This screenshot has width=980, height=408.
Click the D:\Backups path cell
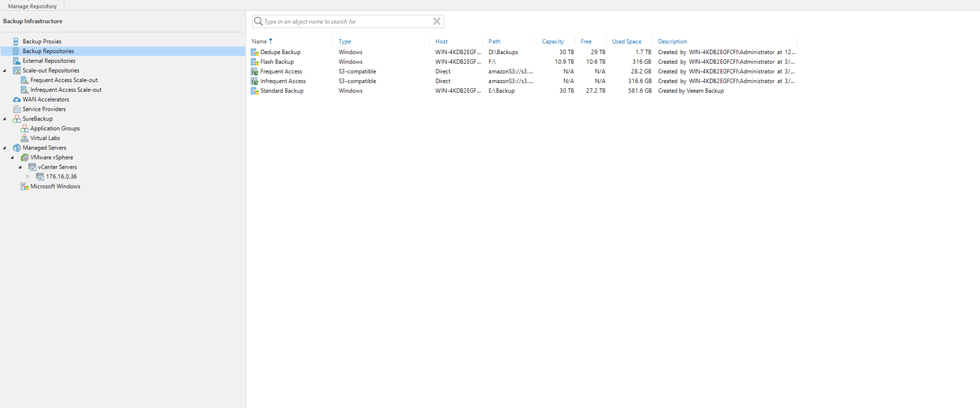click(503, 52)
